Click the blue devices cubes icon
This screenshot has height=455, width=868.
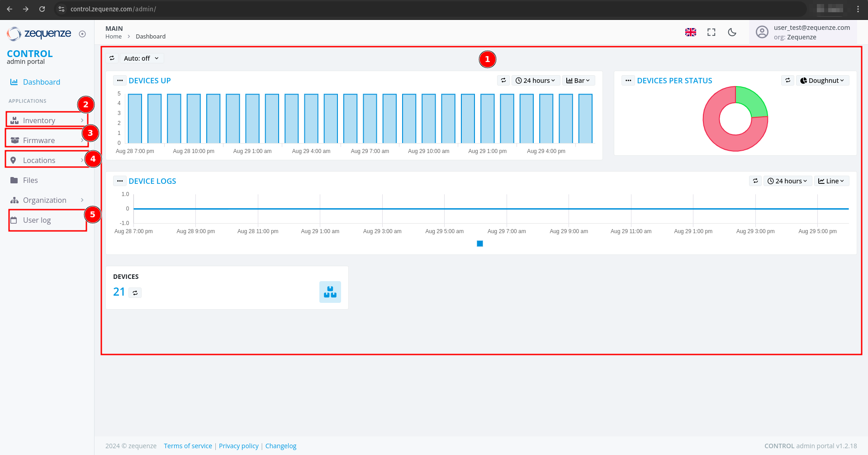coord(330,292)
